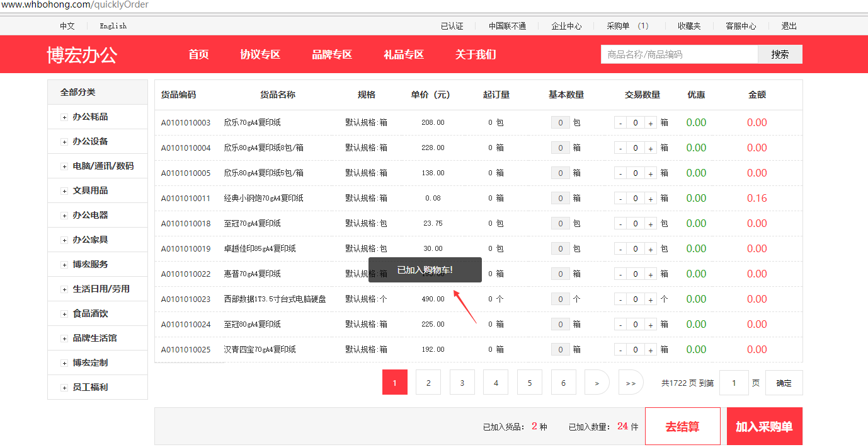
Task: Focus the product name search field
Action: pyautogui.click(x=678, y=55)
